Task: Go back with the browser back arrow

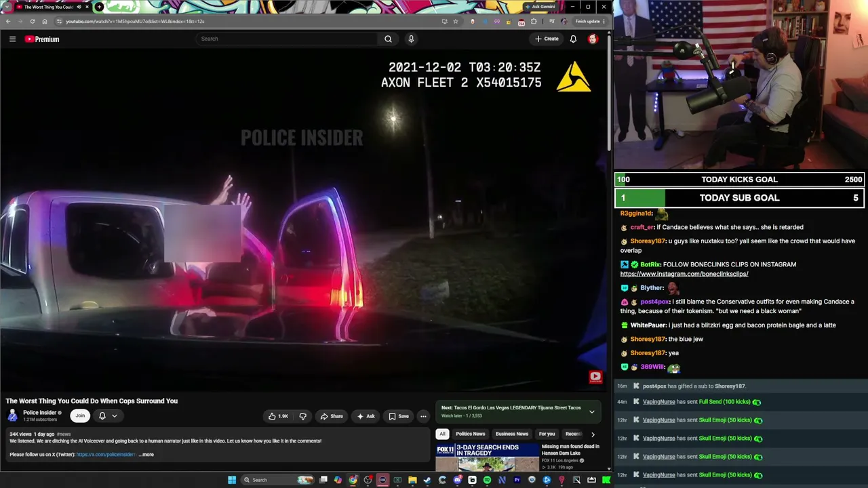Action: pos(8,21)
